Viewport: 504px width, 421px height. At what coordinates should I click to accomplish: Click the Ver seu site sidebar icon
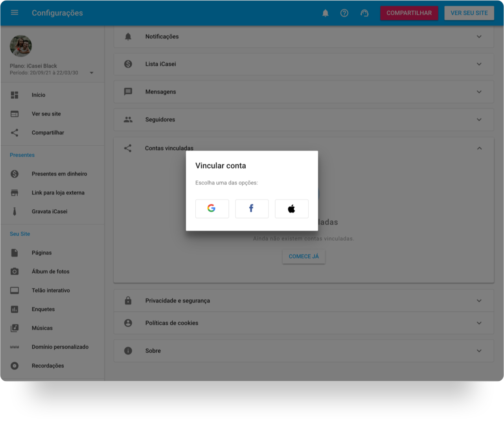[x=15, y=114]
